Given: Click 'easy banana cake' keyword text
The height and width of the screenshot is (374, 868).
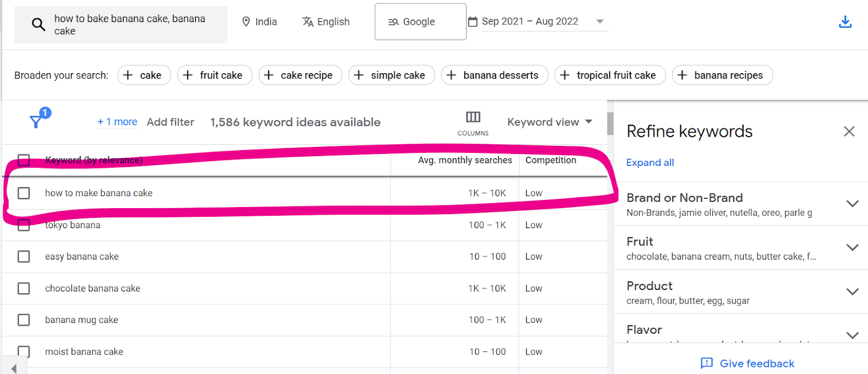Looking at the screenshot, I should coord(82,256).
